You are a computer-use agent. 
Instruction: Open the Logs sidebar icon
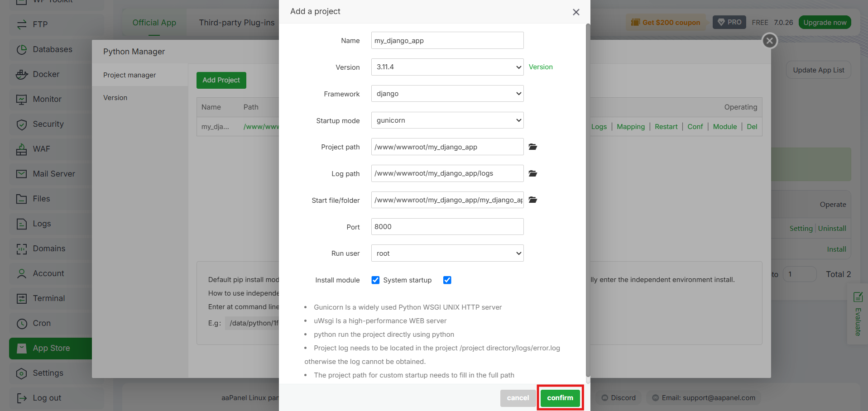point(22,224)
